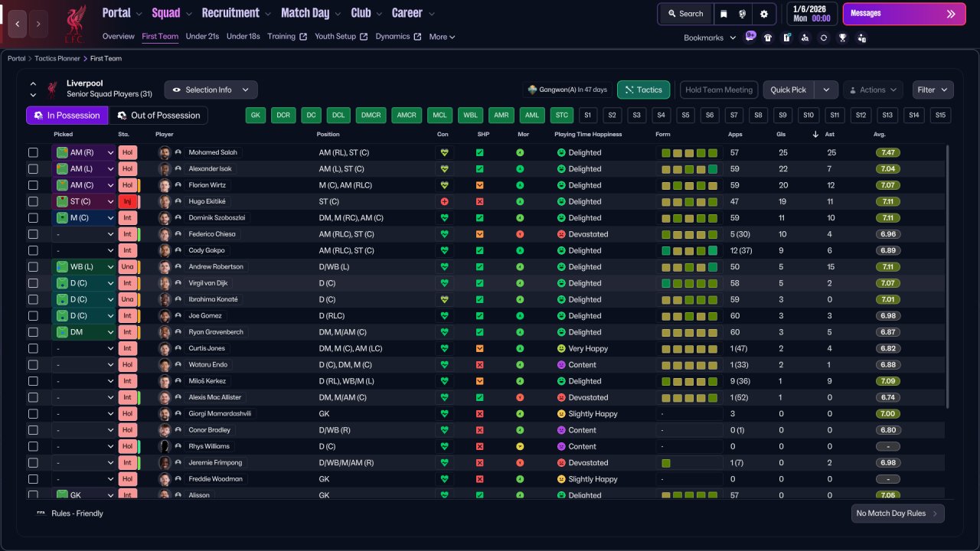Click the trophy icon in bookmarks bar
The image size is (980, 551).
842,37
